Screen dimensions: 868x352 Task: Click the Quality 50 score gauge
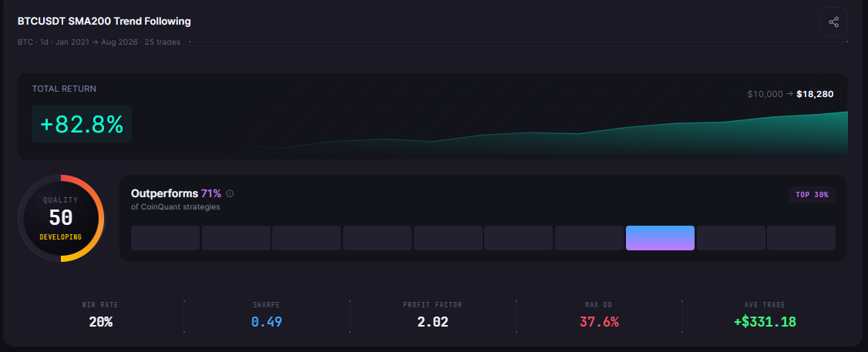tap(61, 218)
